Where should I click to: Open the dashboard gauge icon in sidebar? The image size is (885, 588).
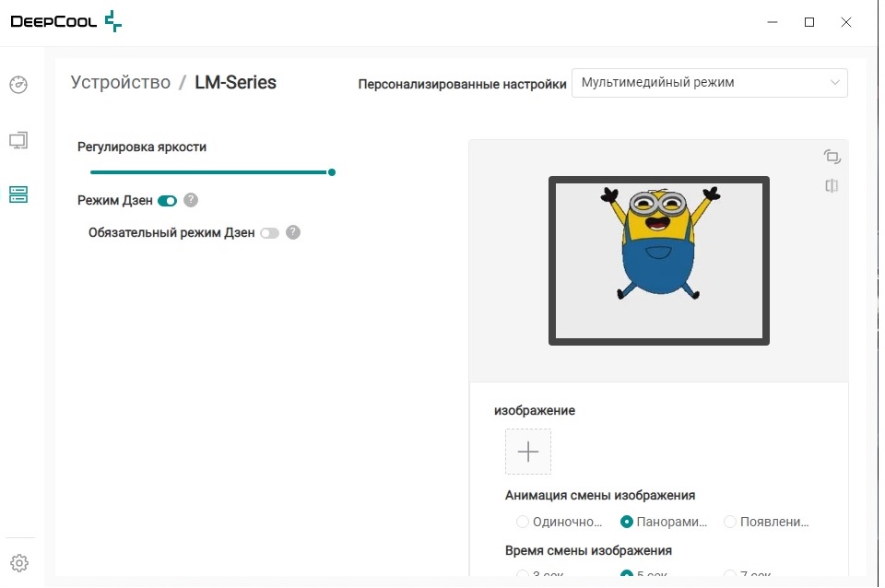[18, 85]
